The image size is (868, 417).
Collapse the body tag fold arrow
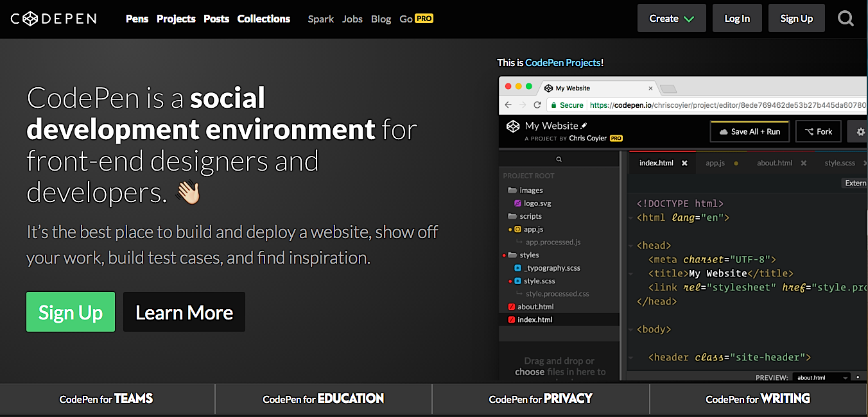631,330
